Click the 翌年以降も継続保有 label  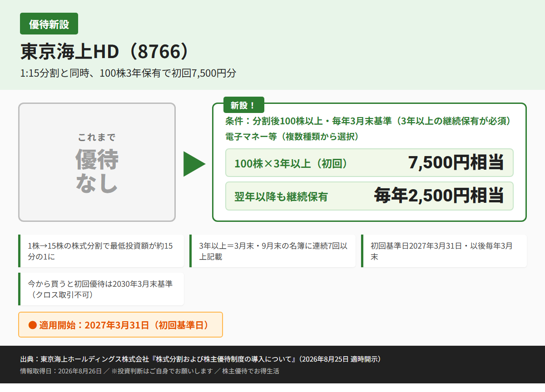tap(281, 196)
